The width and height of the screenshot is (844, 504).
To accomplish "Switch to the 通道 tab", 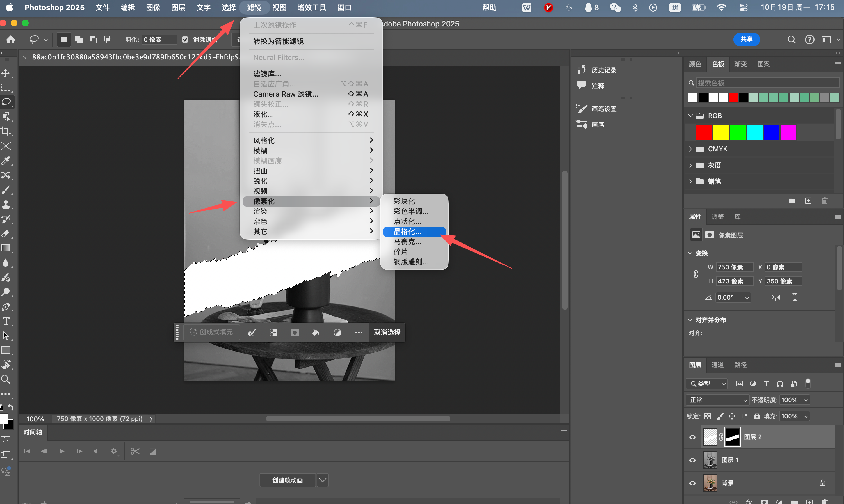I will click(718, 365).
